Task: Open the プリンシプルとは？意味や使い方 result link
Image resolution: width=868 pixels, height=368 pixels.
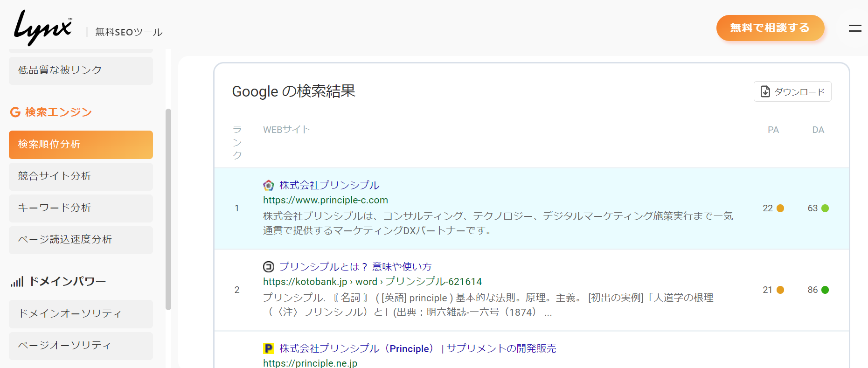Action: coord(355,267)
